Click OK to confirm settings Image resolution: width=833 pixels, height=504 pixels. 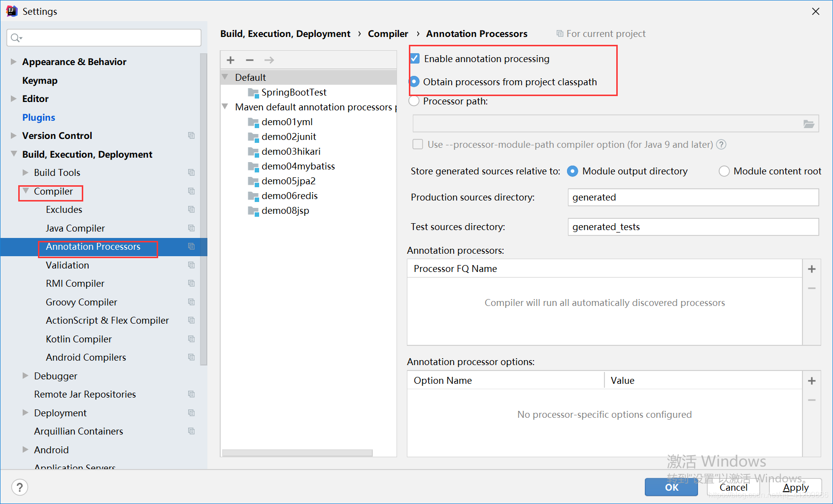(x=671, y=487)
